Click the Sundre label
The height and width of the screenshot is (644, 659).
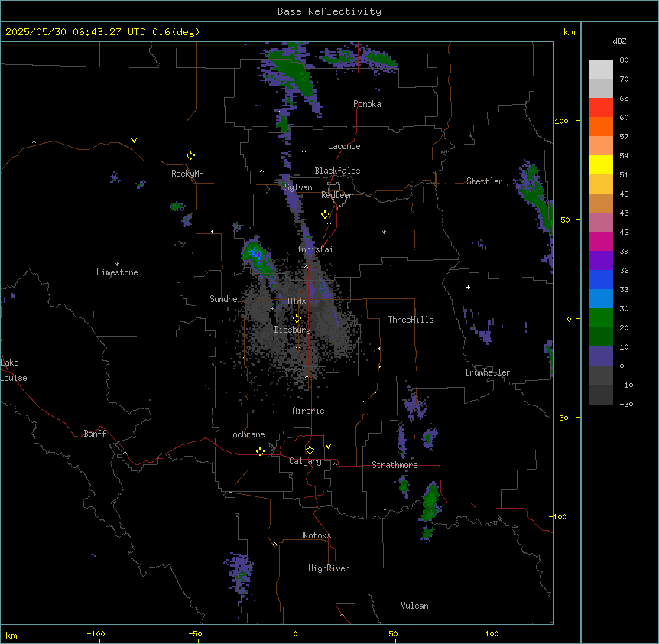click(223, 299)
